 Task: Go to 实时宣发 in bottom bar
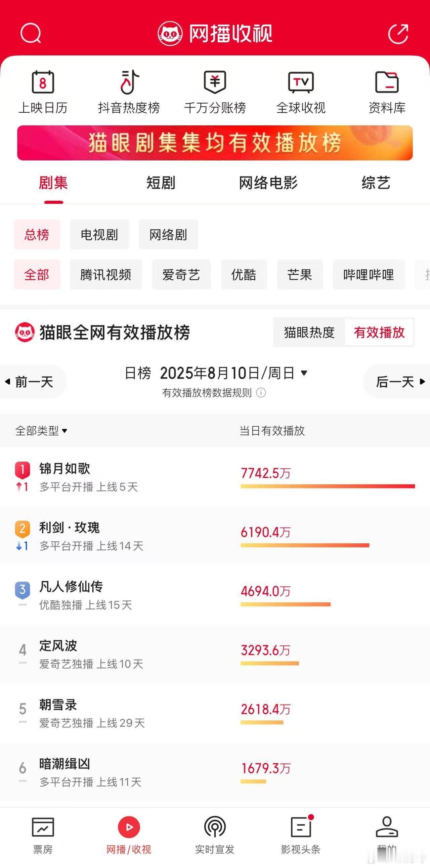coord(215,835)
